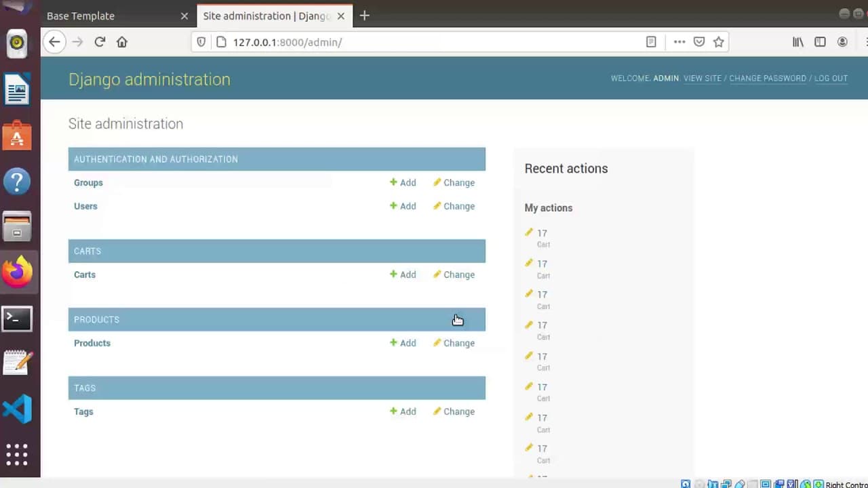868x488 pixels.
Task: Toggle reader view in the address bar
Action: click(x=651, y=42)
